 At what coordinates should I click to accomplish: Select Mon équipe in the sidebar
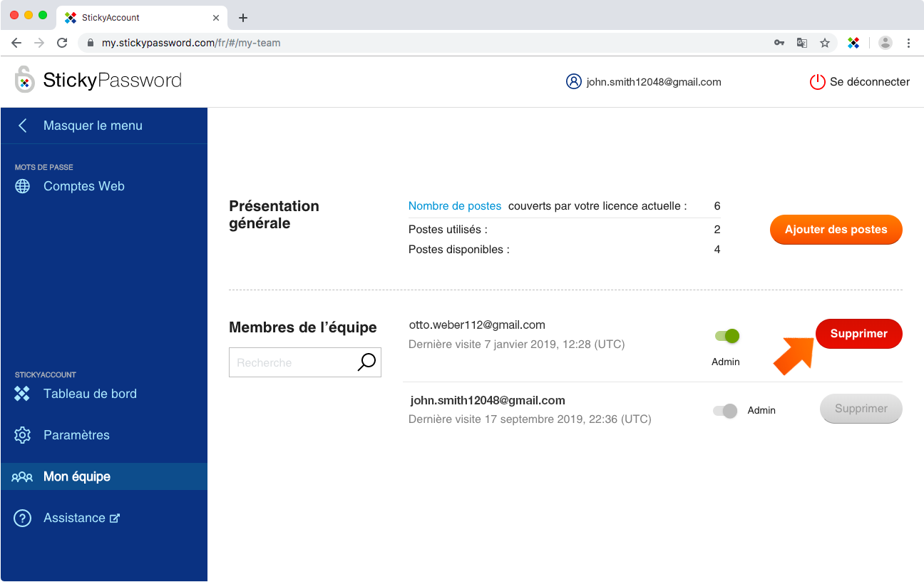pos(104,476)
